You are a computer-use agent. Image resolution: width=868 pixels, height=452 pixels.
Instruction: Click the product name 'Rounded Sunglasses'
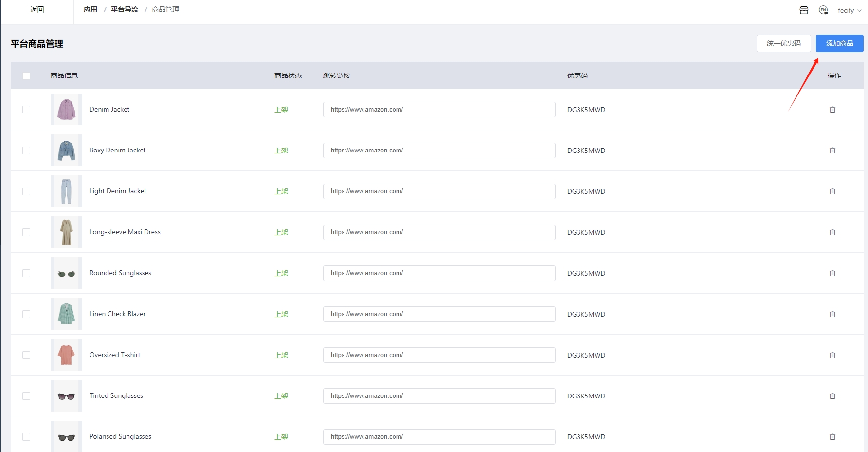[x=120, y=273]
